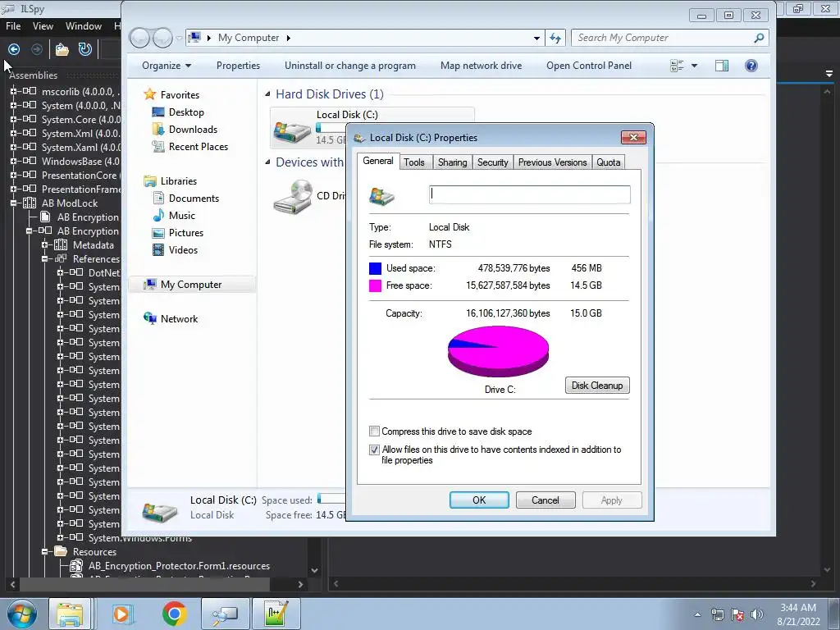
Task: Switch to the Tools tab
Action: [x=414, y=162]
